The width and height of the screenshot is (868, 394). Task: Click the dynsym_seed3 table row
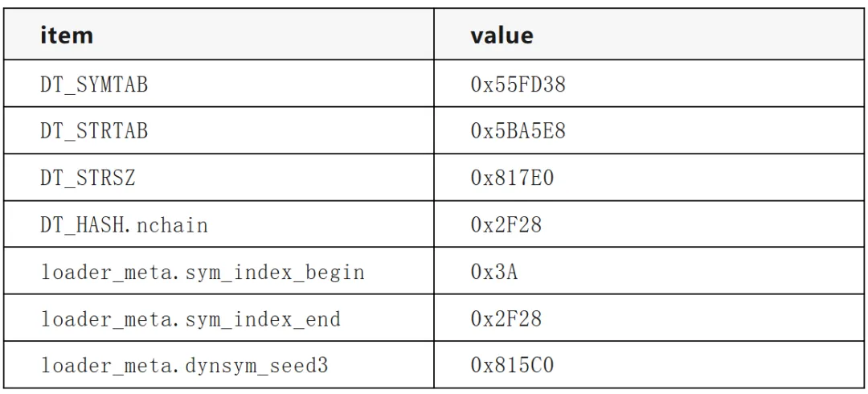pos(435,365)
